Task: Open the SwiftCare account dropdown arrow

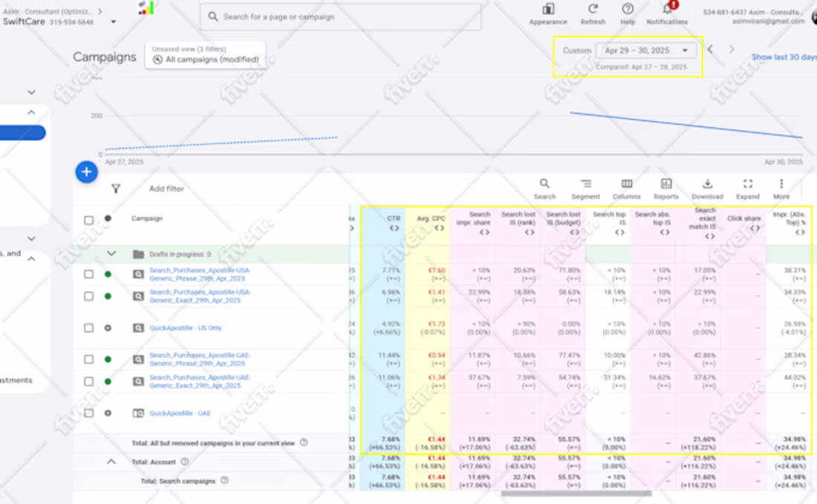Action: tap(114, 22)
